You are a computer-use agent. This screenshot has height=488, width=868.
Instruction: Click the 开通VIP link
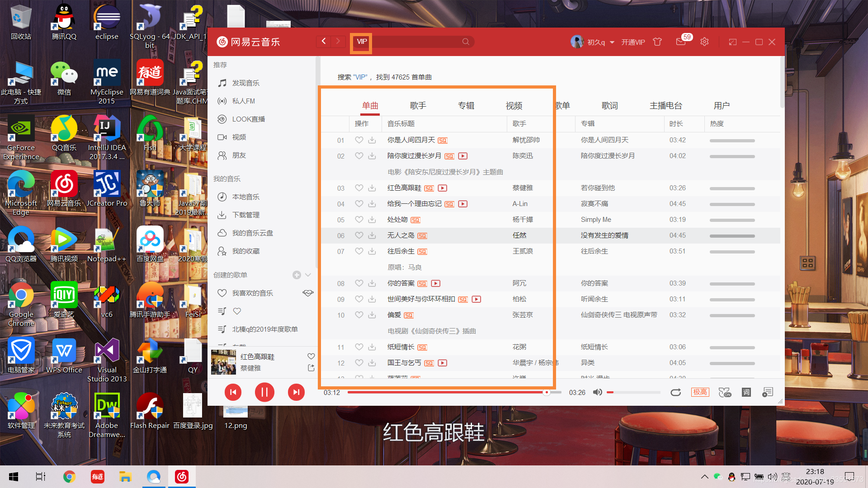(x=633, y=42)
